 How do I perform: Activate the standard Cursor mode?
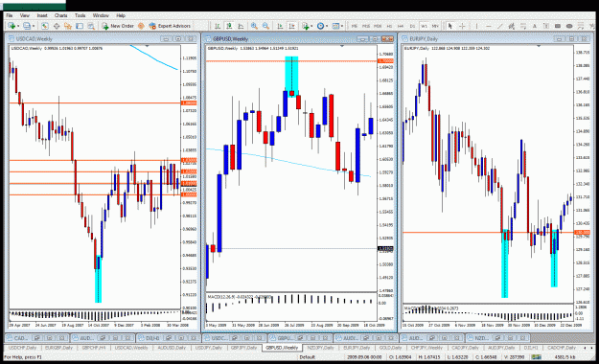coord(450,26)
